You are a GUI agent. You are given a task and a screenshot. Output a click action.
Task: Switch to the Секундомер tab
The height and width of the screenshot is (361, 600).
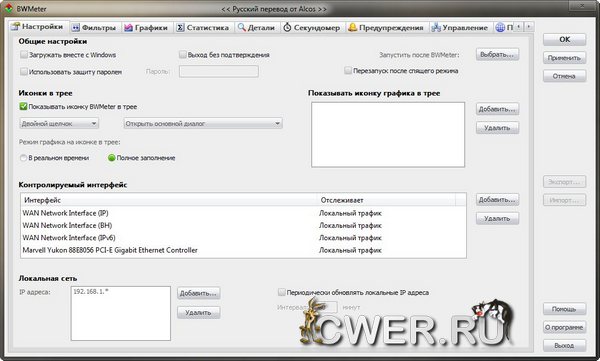tap(312, 28)
